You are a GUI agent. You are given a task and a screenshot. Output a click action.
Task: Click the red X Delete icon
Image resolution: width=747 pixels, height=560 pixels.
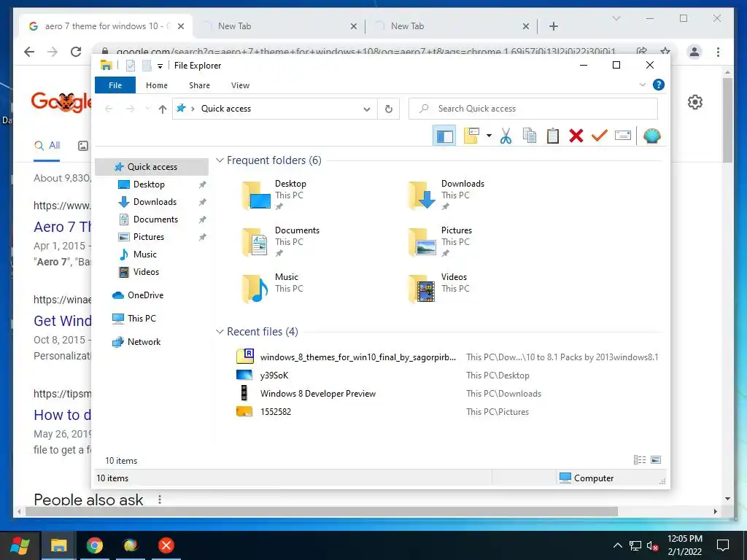(x=576, y=136)
